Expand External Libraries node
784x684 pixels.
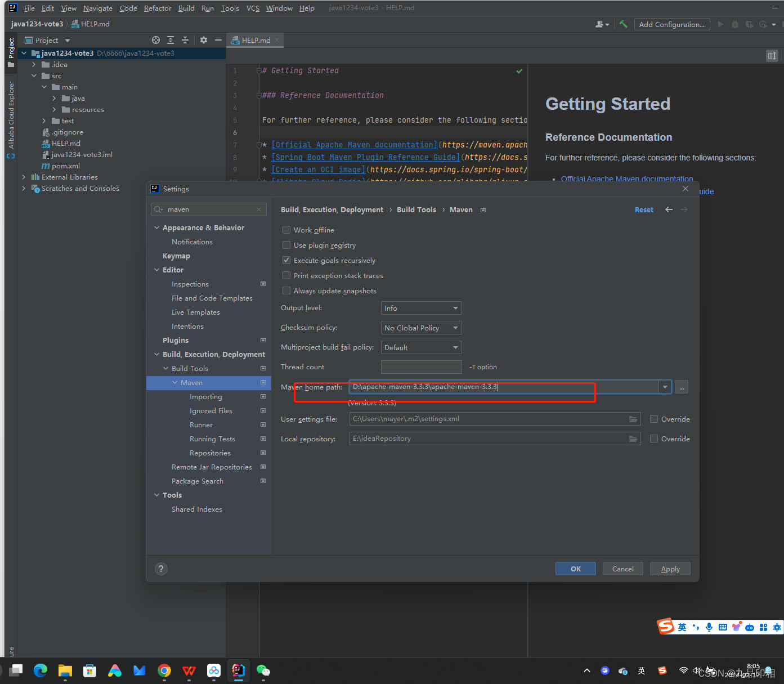[24, 177]
